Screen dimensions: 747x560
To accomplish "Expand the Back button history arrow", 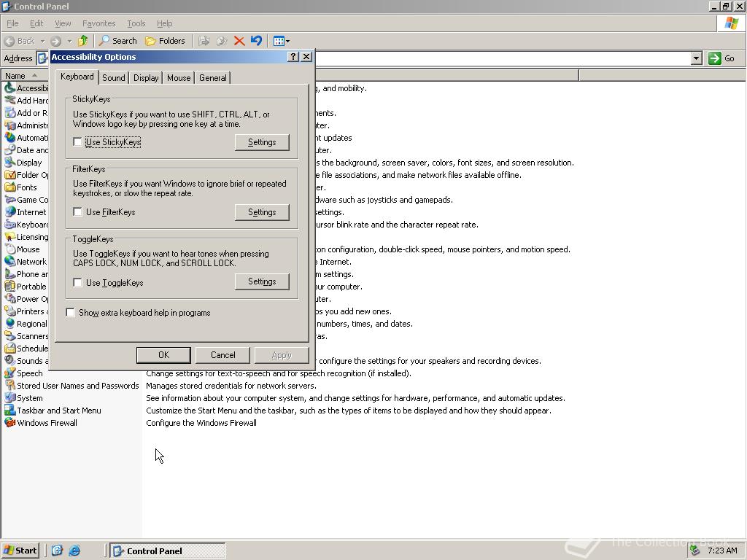I will click(42, 41).
